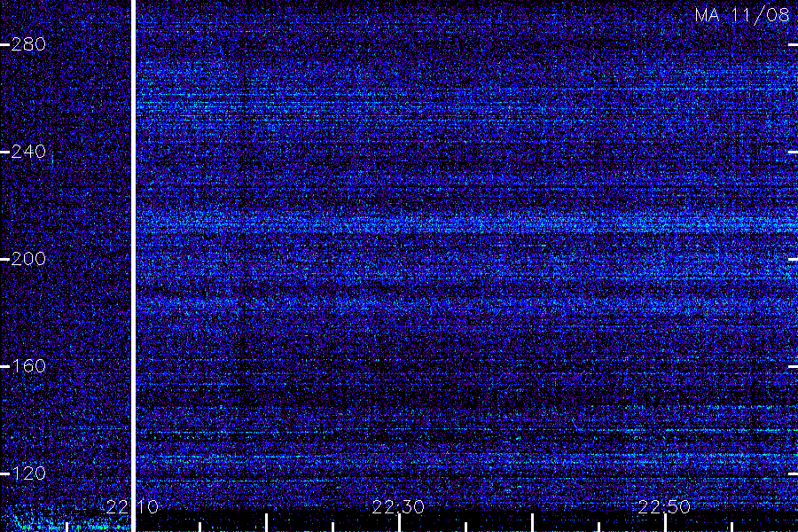The width and height of the screenshot is (798, 532).
Task: Click the 22:10 time axis label
Action: point(132,506)
